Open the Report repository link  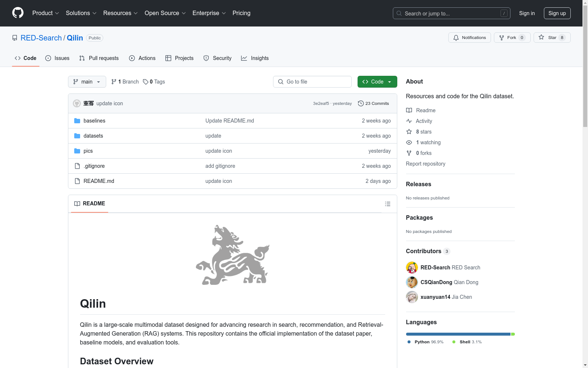pyautogui.click(x=426, y=164)
